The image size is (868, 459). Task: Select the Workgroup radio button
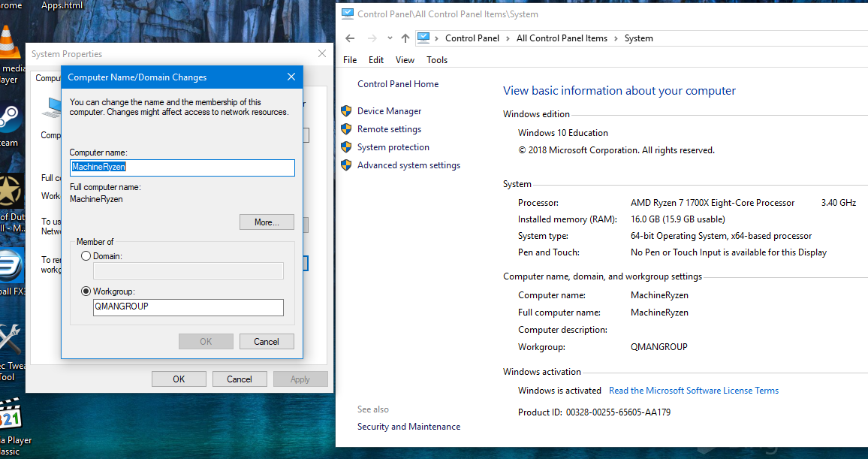click(x=86, y=291)
